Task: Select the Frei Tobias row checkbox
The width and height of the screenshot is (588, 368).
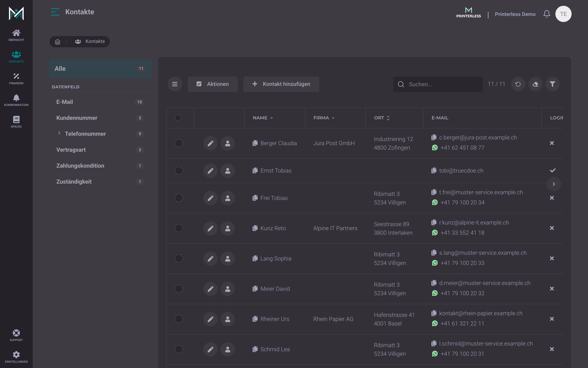Action: (x=179, y=198)
